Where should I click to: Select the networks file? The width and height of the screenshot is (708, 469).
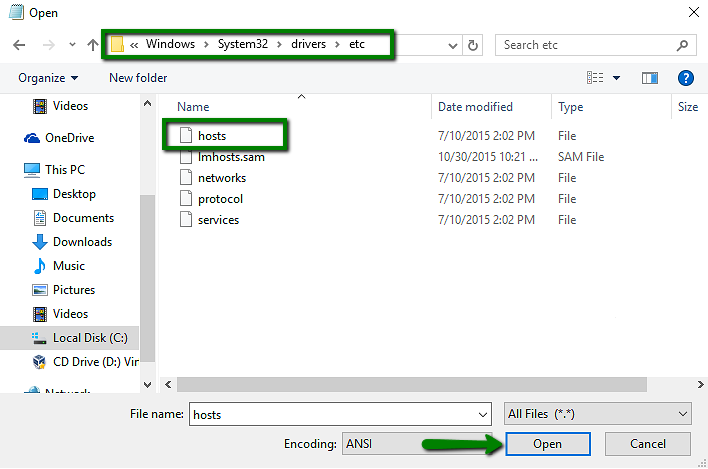tap(221, 178)
